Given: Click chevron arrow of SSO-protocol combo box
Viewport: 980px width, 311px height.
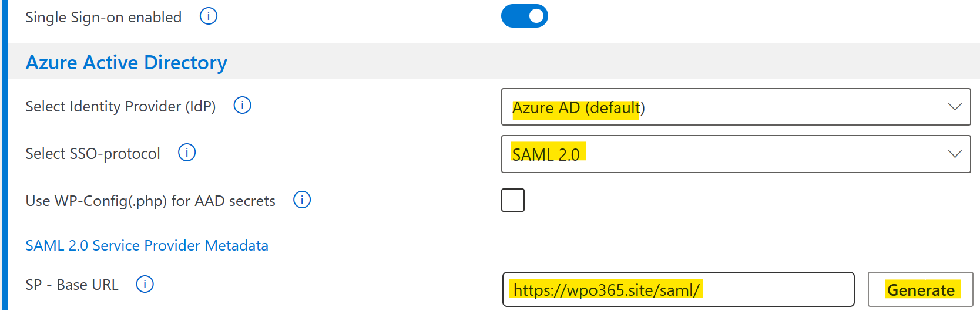Looking at the screenshot, I should pyautogui.click(x=955, y=154).
